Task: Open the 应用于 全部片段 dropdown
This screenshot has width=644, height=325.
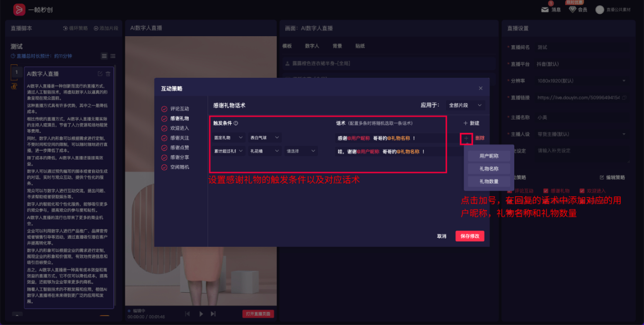Action: pos(465,106)
